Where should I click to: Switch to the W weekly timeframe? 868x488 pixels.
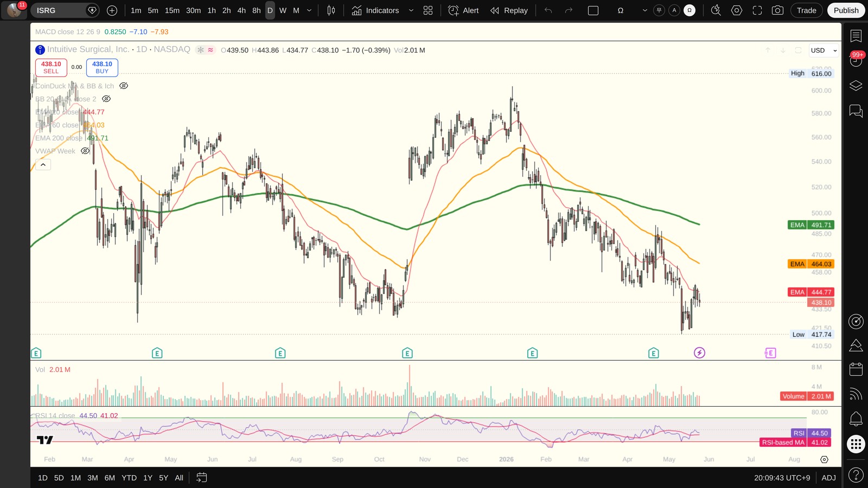tap(283, 10)
